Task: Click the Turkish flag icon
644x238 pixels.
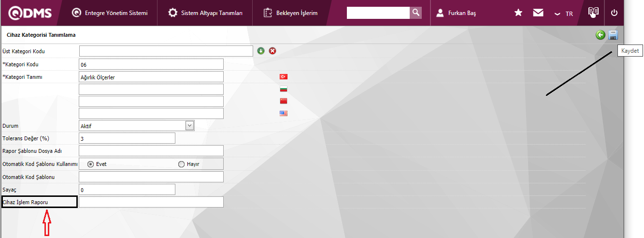Action: 284,77
